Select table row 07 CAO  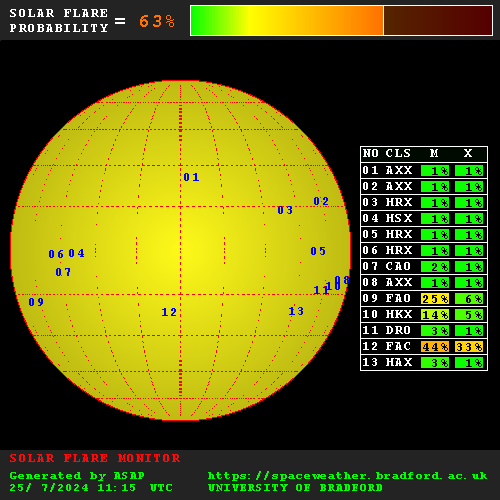[x=424, y=266]
